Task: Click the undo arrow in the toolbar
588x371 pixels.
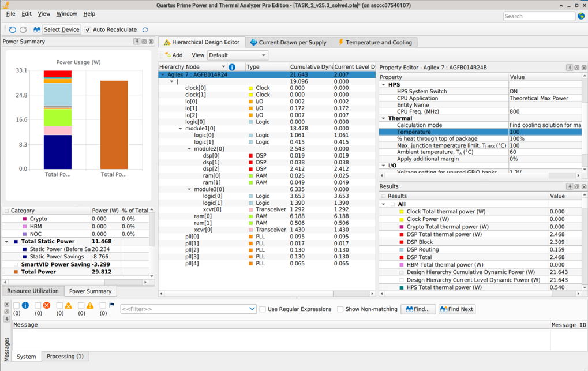Action: (12, 29)
